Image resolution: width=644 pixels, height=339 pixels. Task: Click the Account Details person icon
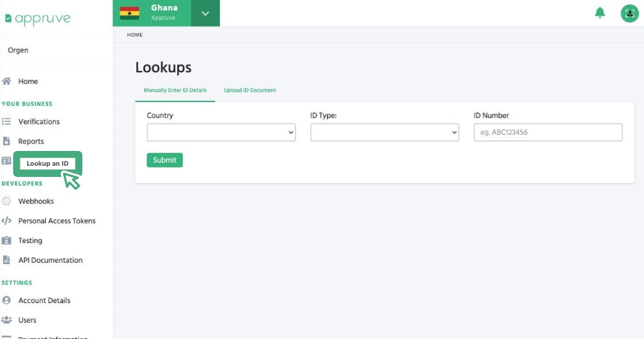[x=6, y=301]
